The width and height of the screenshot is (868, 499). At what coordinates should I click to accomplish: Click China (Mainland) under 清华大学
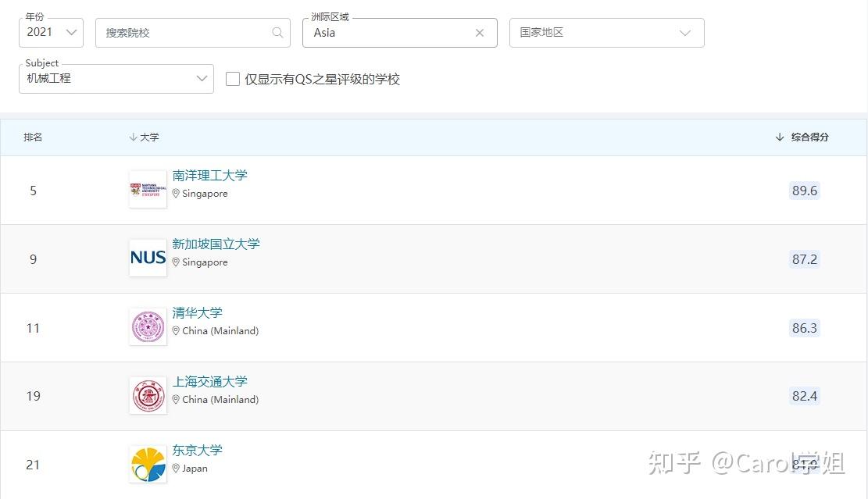coord(220,331)
